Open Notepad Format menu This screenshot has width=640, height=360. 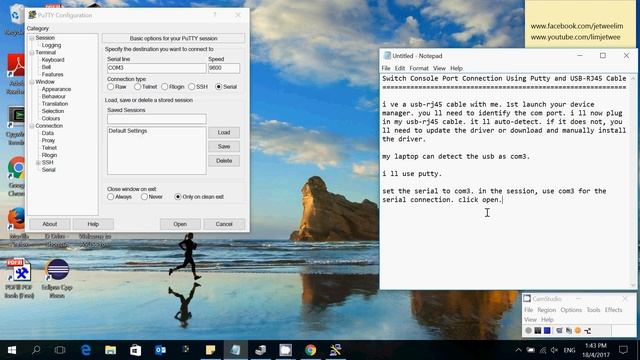point(419,68)
